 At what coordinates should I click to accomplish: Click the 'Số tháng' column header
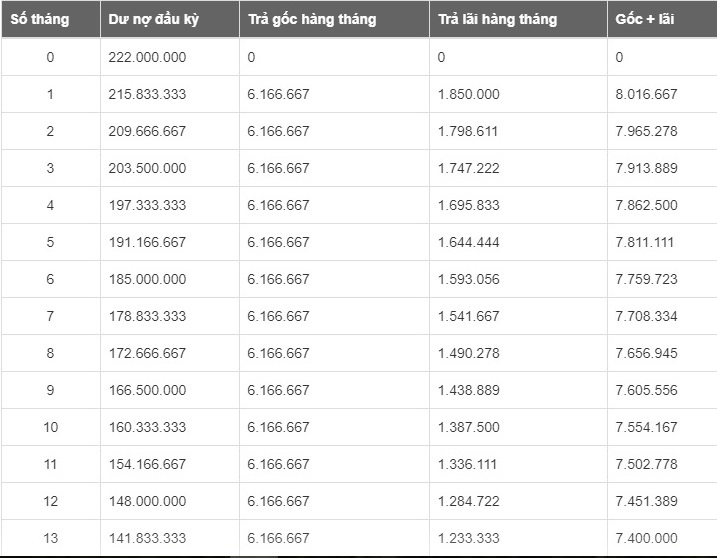point(39,20)
